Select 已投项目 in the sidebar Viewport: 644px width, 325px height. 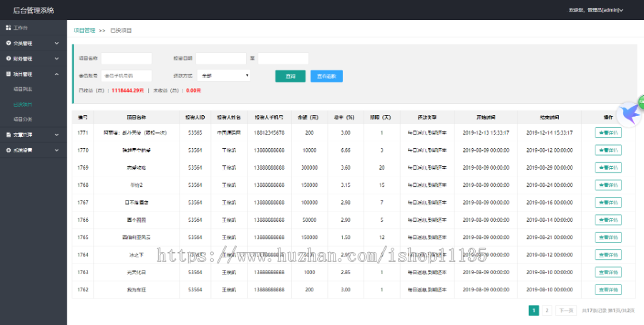[23, 105]
